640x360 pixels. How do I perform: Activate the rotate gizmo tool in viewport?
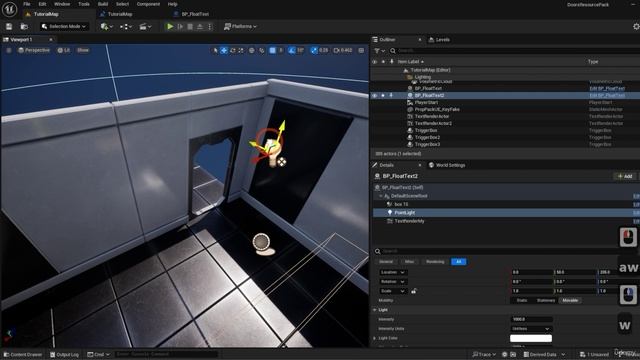pos(233,50)
